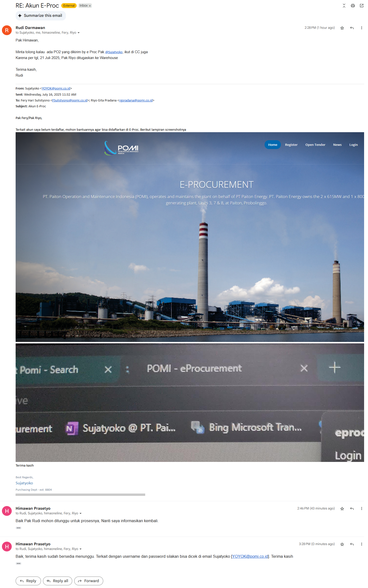Star Rudi Darmawan's 2:28 PM message
Screen dimensions: 368x588
click(342, 28)
